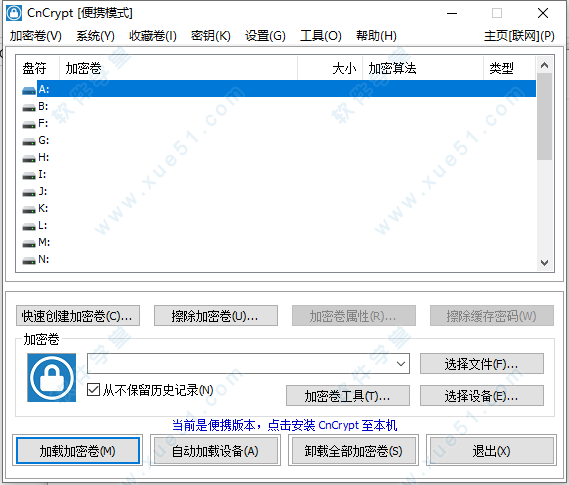
Task: Open 加密卷工具(T)... button
Action: [348, 395]
